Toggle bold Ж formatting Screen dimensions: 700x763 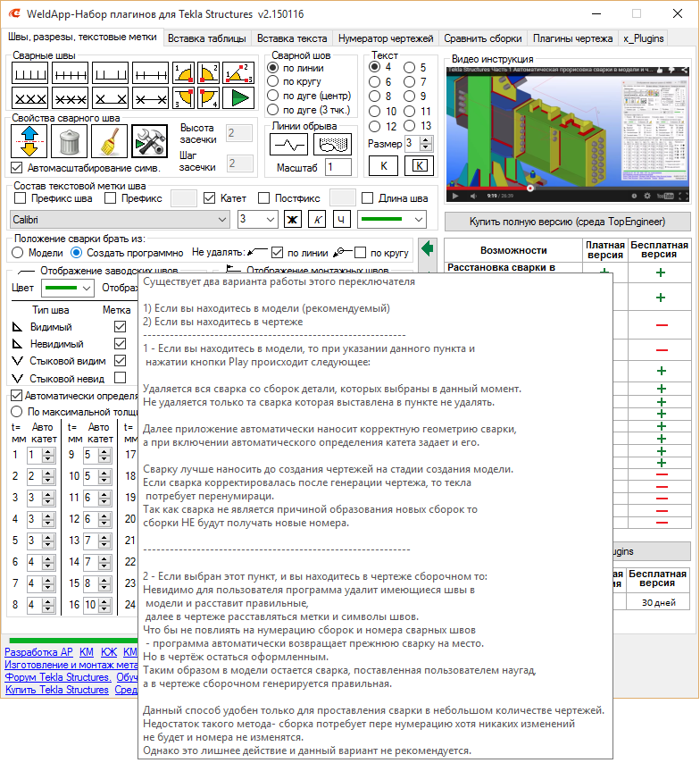(292, 220)
